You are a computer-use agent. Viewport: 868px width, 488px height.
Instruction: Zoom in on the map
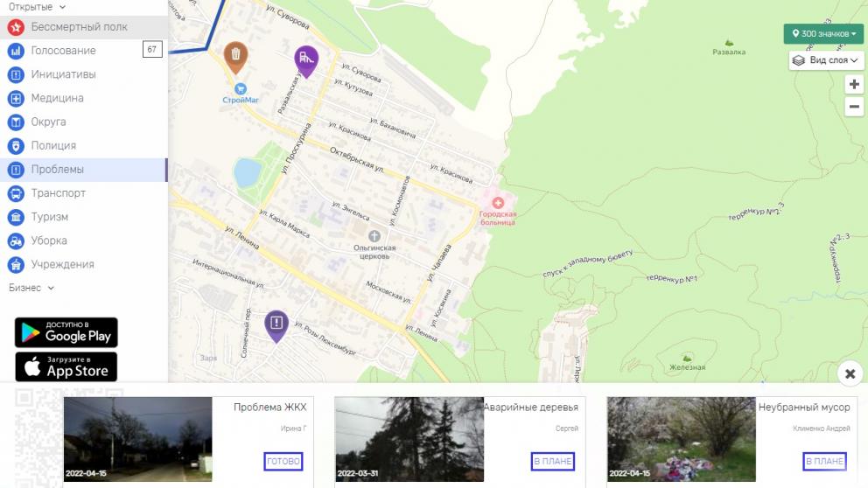coord(855,85)
